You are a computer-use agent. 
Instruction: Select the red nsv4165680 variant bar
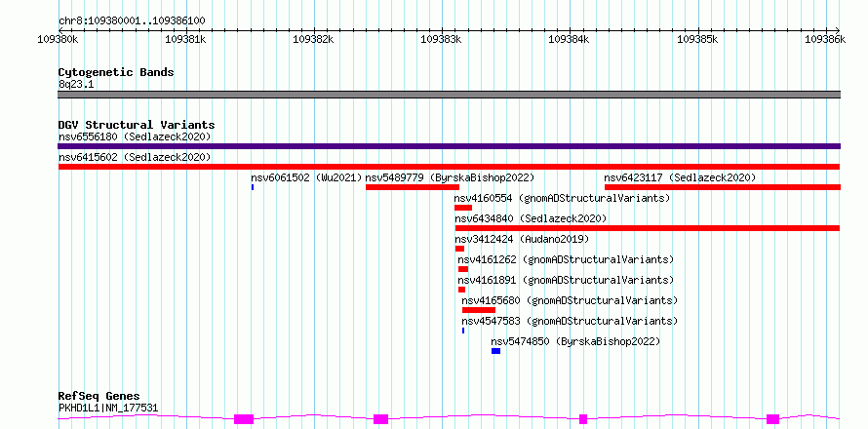pyautogui.click(x=479, y=310)
